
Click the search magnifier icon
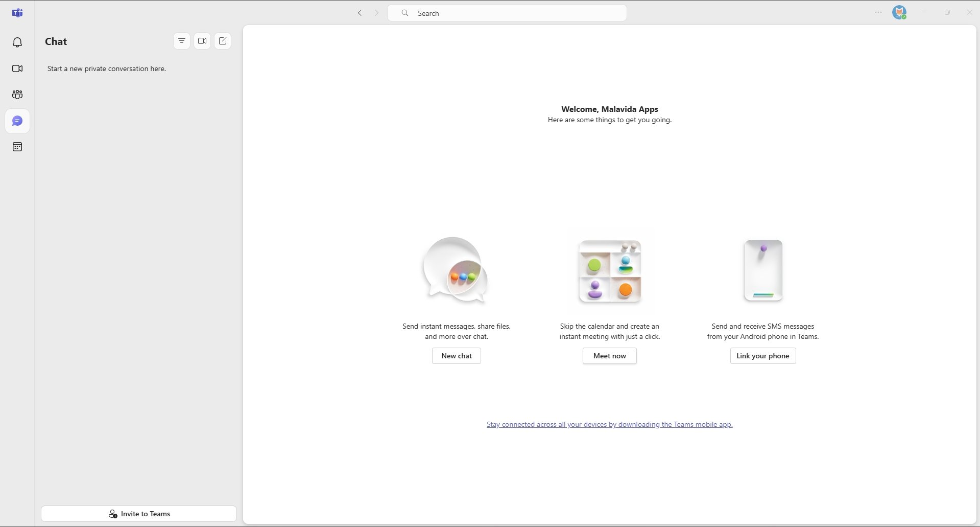pyautogui.click(x=405, y=13)
